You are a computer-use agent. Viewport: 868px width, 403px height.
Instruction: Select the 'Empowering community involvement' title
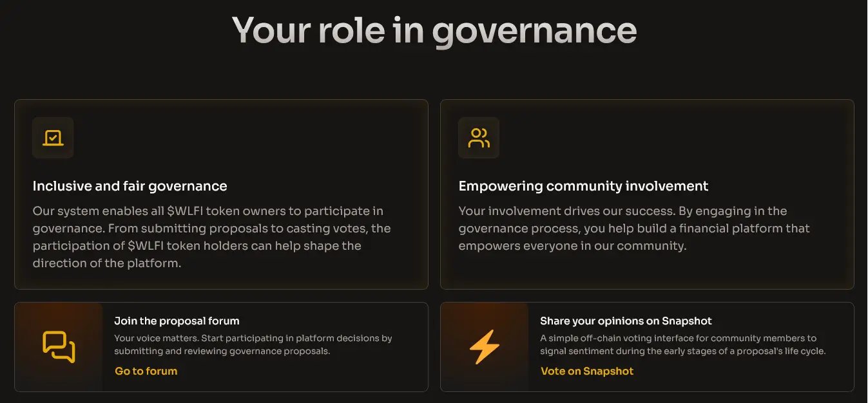tap(583, 186)
